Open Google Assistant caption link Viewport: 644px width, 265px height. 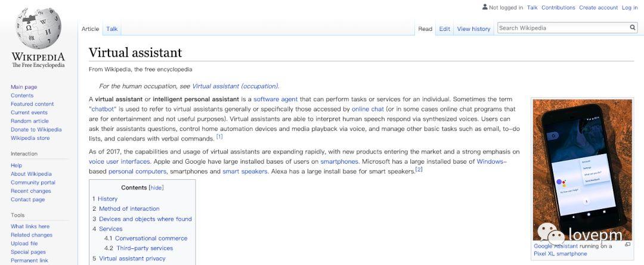(556, 246)
